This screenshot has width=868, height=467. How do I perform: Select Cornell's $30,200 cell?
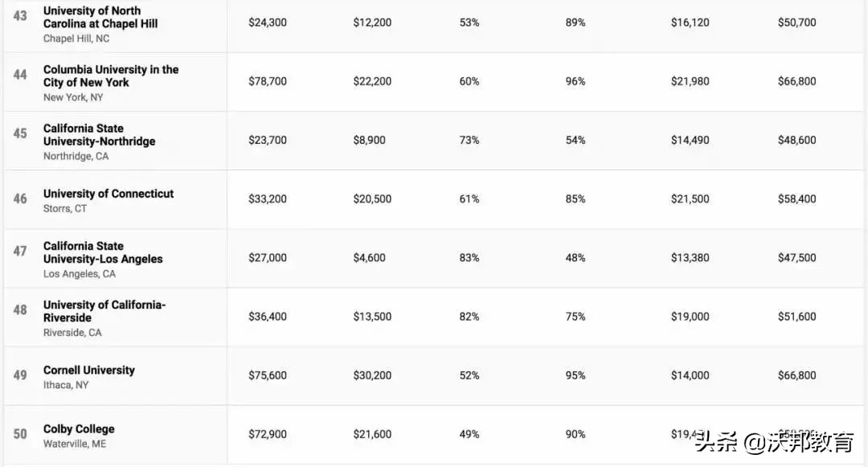click(x=372, y=375)
